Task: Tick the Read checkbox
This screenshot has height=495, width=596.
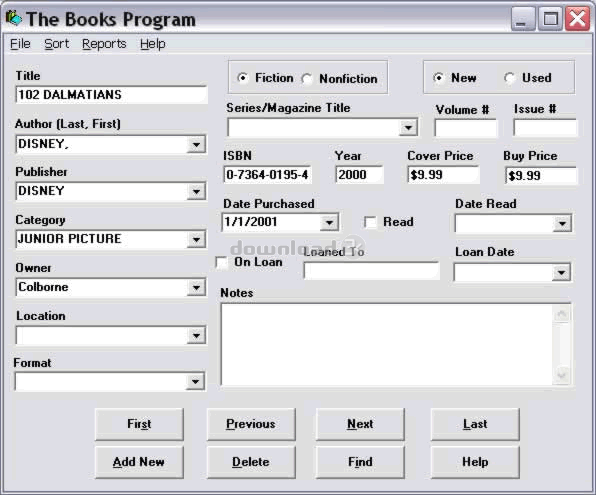Action: pos(370,222)
